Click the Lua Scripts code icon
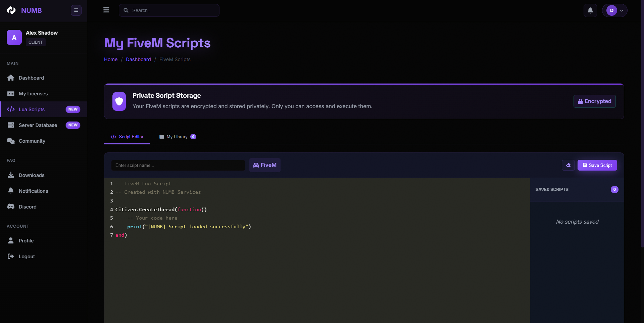Image resolution: width=644 pixels, height=323 pixels. pyautogui.click(x=11, y=109)
